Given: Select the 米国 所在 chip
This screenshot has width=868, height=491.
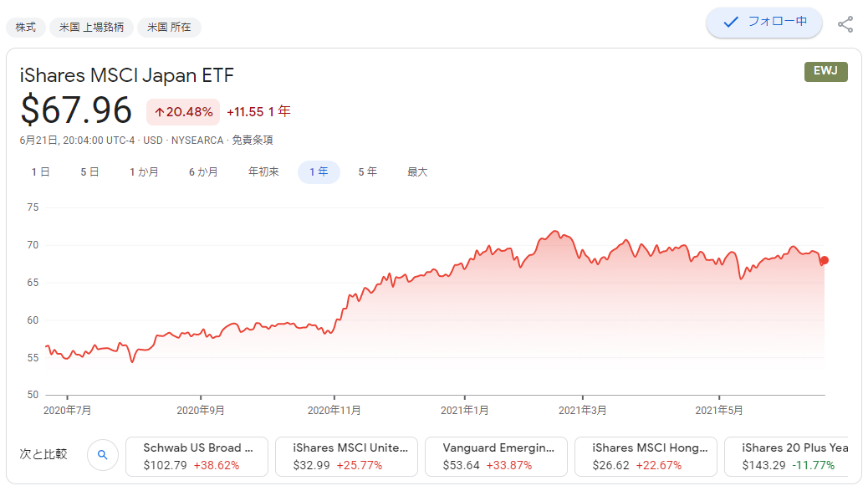Looking at the screenshot, I should [x=169, y=27].
